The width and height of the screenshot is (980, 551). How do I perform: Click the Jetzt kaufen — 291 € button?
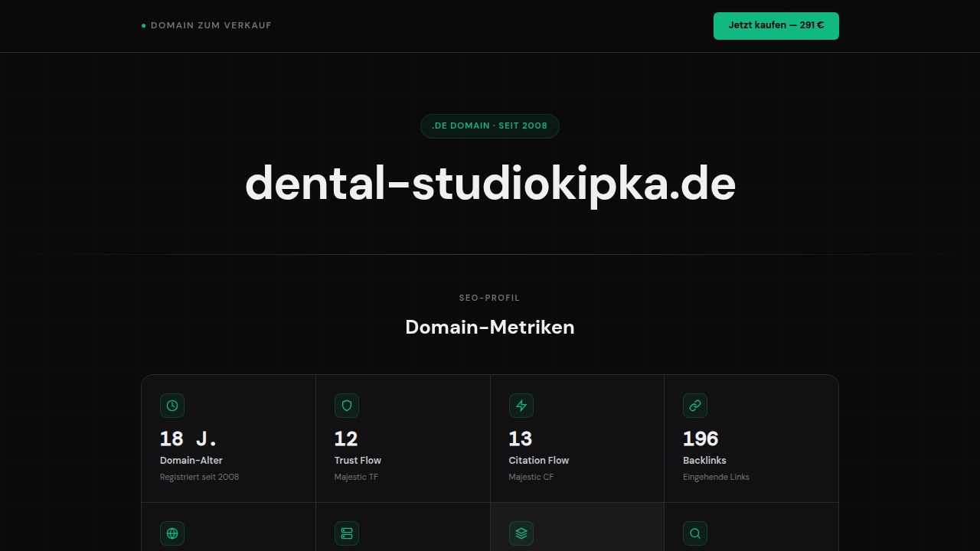point(776,25)
